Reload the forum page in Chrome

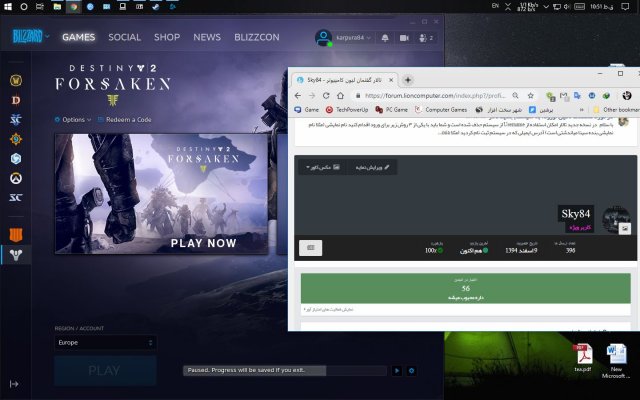click(326, 96)
